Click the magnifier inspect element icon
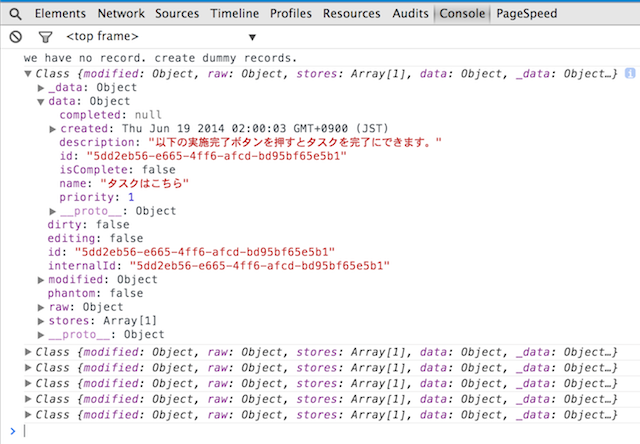 pos(13,14)
